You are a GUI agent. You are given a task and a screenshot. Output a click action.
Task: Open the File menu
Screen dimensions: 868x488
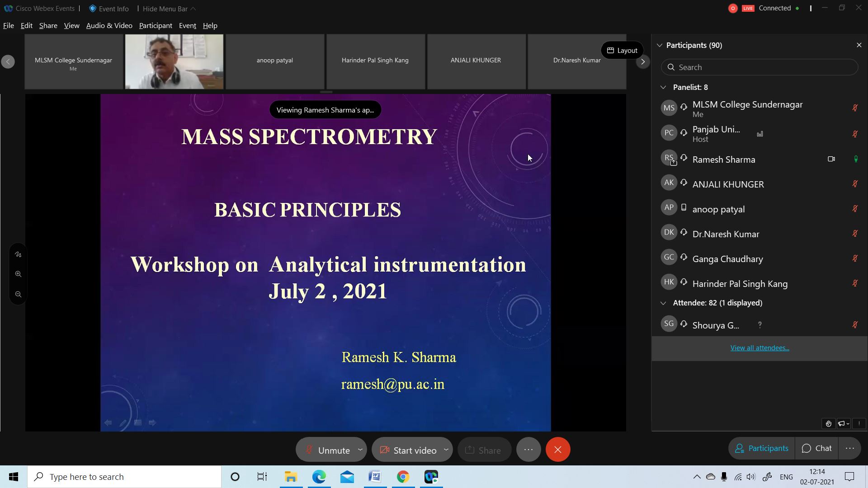coord(8,26)
